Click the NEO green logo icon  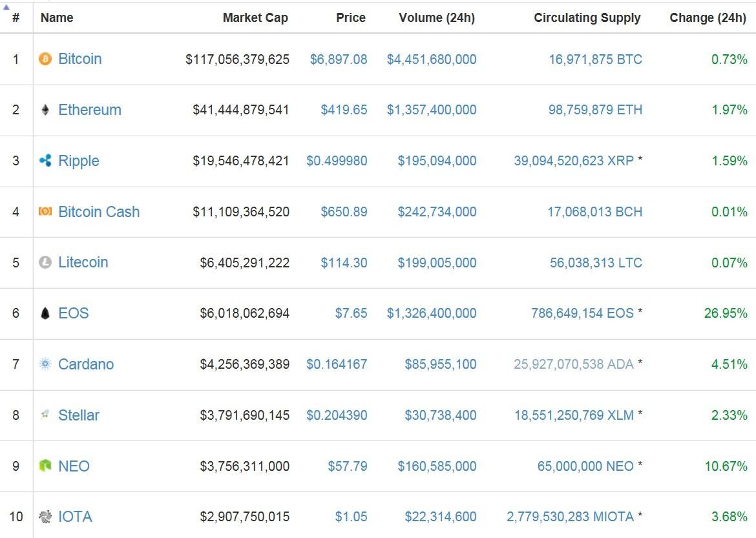tap(45, 466)
